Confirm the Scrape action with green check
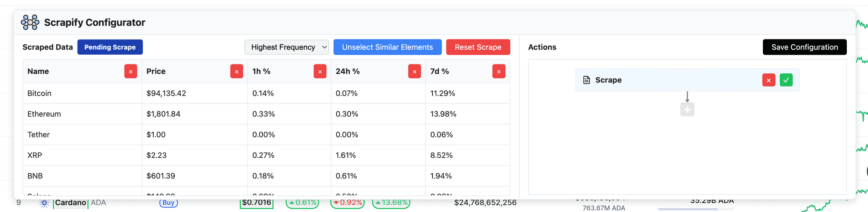The width and height of the screenshot is (868, 212). click(786, 80)
